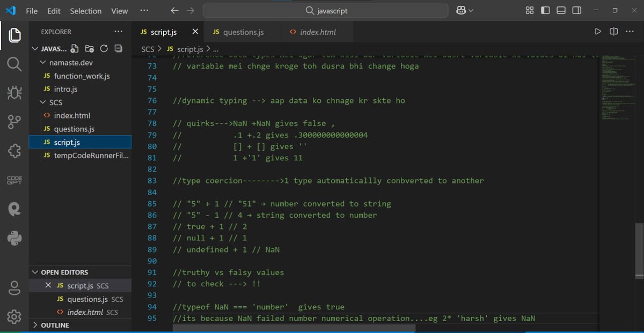Click SCS in the breadcrumb
This screenshot has width=644, height=333.
click(x=148, y=49)
